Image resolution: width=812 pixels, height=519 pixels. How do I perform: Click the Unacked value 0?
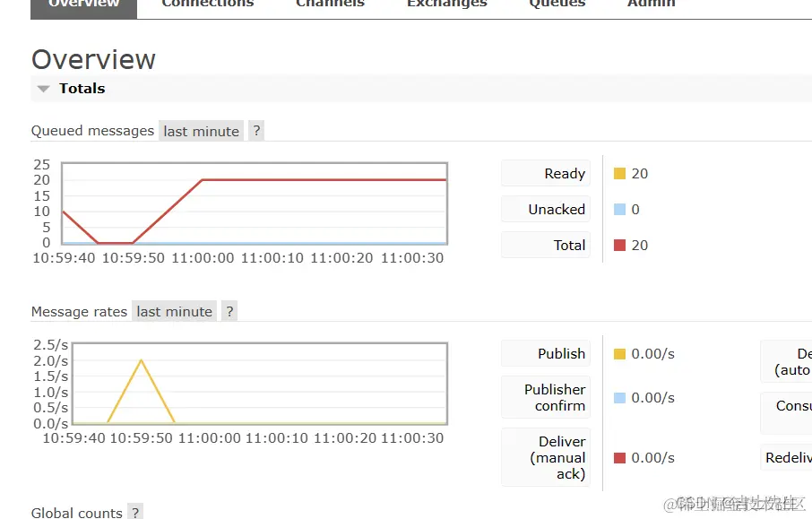point(635,209)
